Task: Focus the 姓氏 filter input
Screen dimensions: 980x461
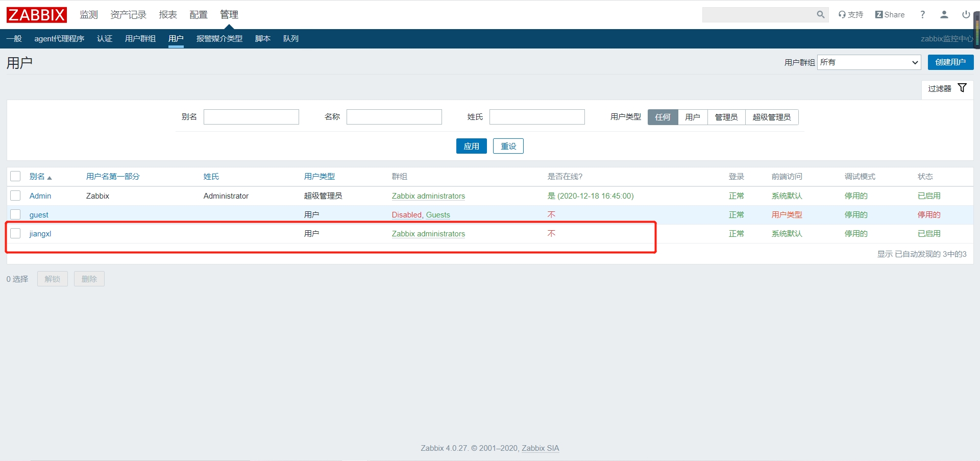Action: point(537,117)
